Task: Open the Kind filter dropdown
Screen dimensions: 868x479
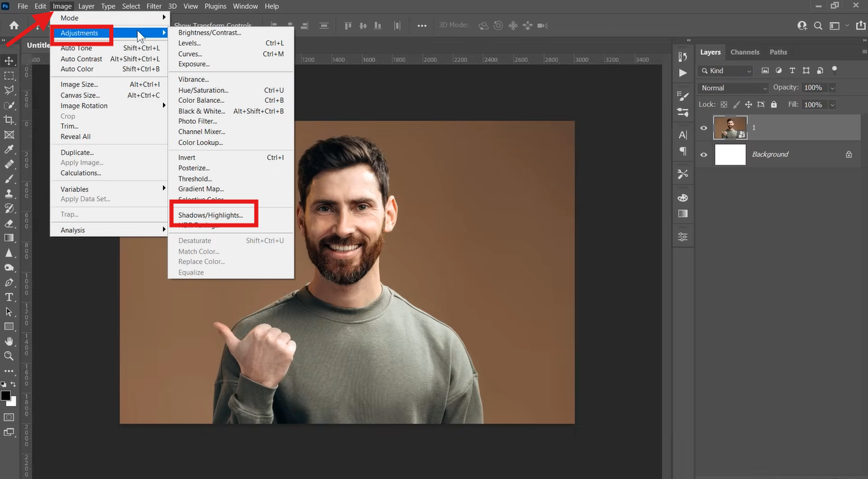Action: [x=725, y=70]
